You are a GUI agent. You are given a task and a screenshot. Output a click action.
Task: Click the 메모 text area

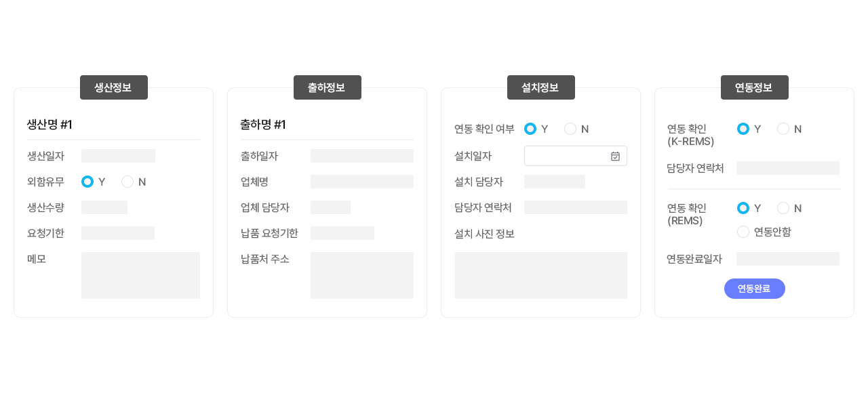point(140,275)
